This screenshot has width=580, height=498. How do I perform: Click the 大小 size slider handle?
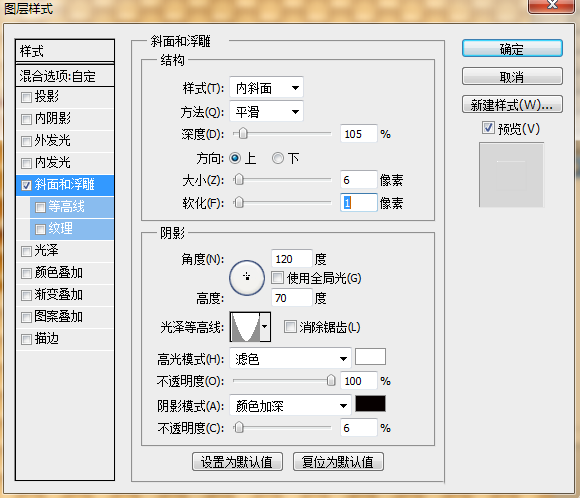pyautogui.click(x=239, y=180)
